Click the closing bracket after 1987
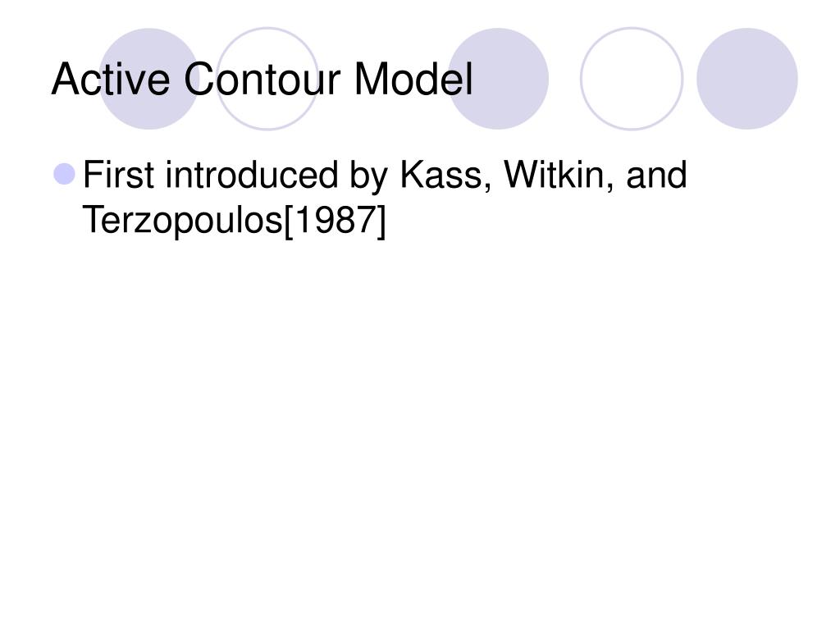Viewport: 840px width, 630px height. click(381, 221)
